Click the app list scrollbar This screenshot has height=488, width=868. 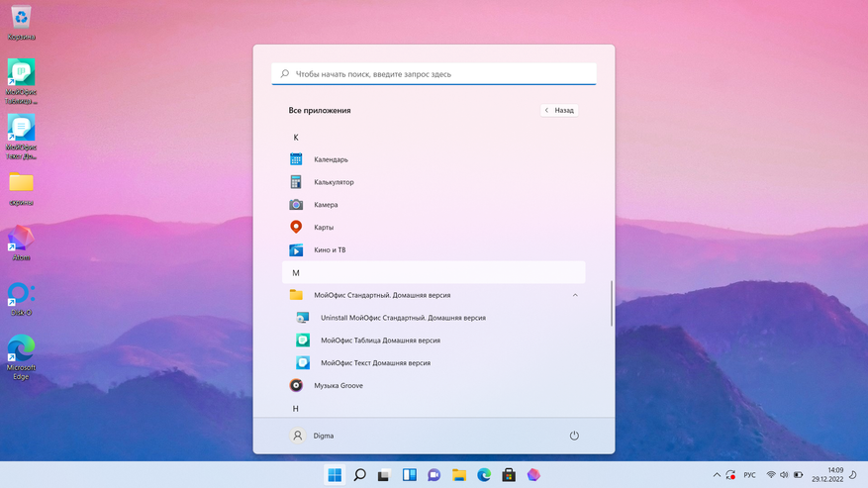612,303
